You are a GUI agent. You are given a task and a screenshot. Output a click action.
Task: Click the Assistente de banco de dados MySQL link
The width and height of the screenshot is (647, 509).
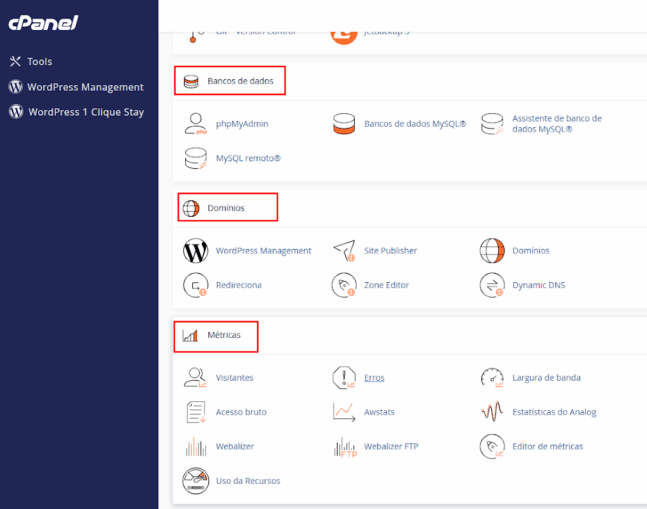[556, 124]
